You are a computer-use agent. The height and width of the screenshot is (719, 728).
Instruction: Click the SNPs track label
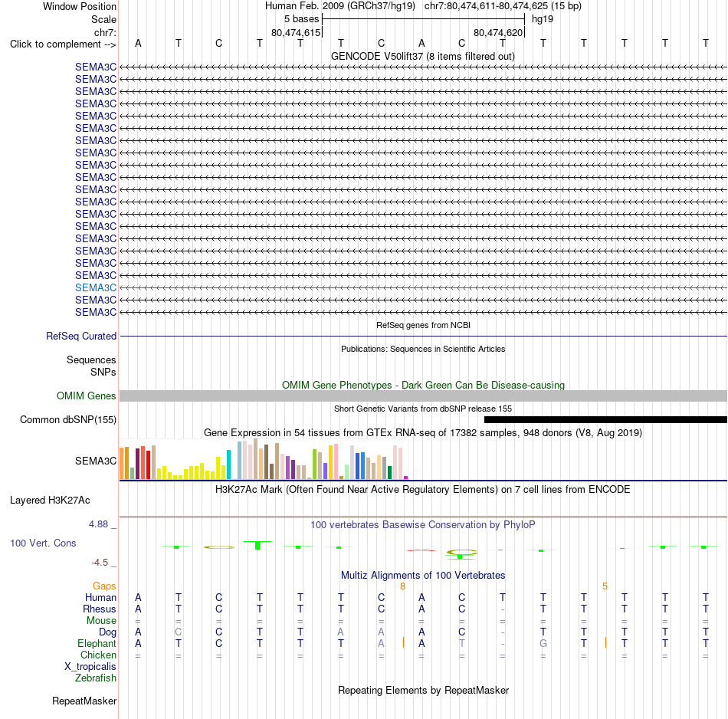(103, 372)
